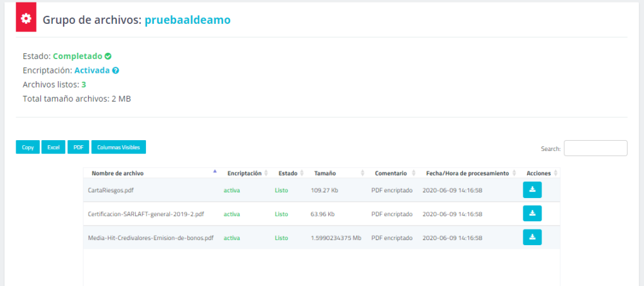Sort table by Estado column
The image size is (644, 286).
pos(288,173)
